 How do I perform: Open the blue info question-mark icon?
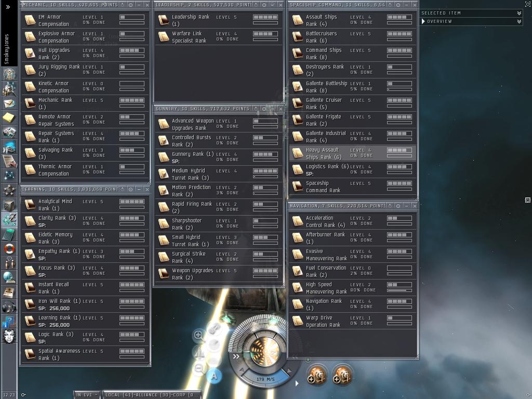pyautogui.click(x=9, y=321)
